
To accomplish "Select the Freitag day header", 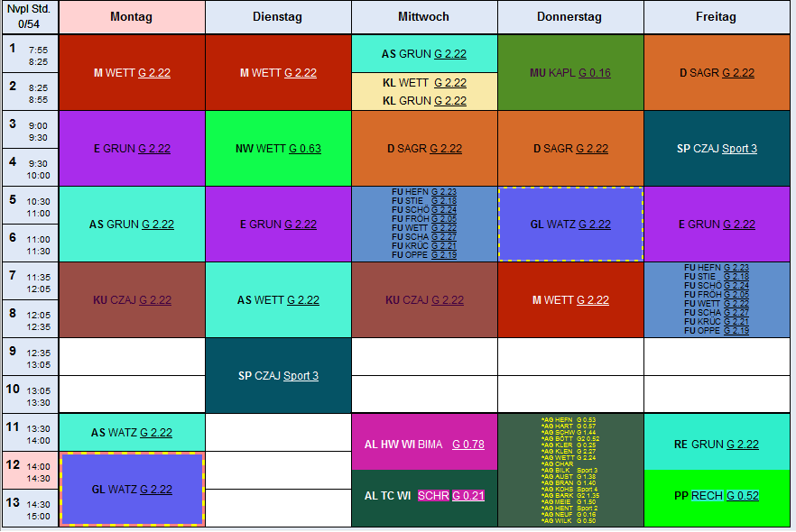I will pyautogui.click(x=716, y=17).
